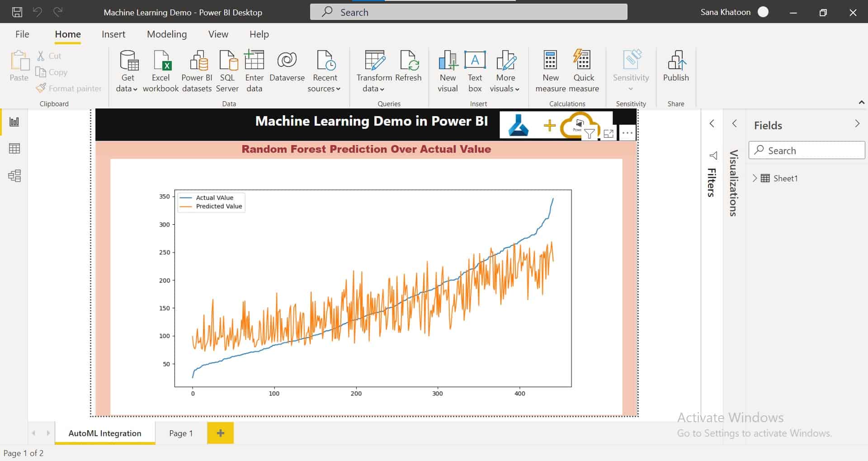Click the Visualizations pane label
This screenshot has width=868, height=461.
pyautogui.click(x=734, y=183)
